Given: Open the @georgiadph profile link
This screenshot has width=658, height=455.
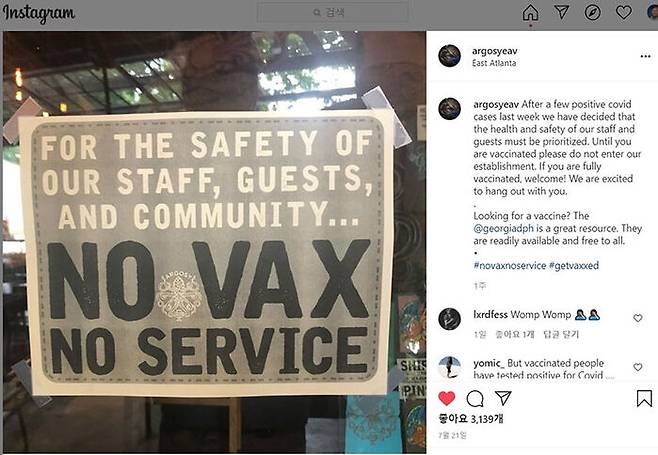Looking at the screenshot, I should [x=503, y=228].
